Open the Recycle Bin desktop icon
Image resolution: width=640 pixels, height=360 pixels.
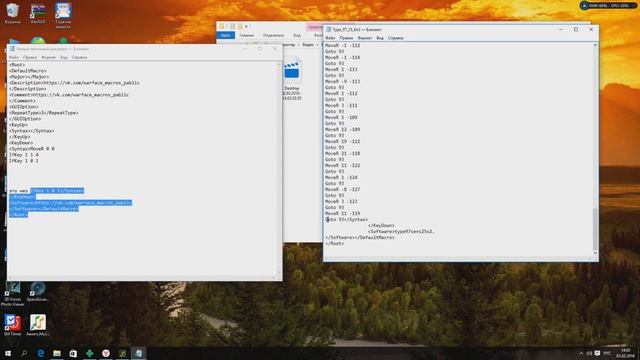coord(12,13)
